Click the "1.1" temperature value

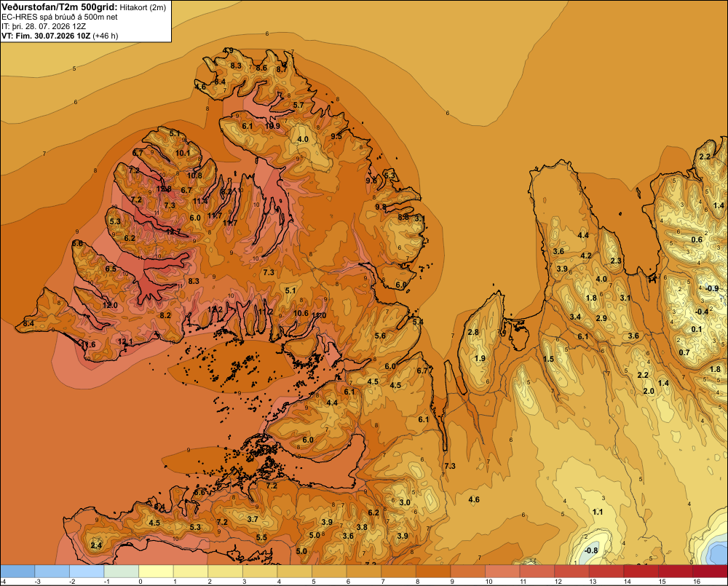click(x=598, y=512)
